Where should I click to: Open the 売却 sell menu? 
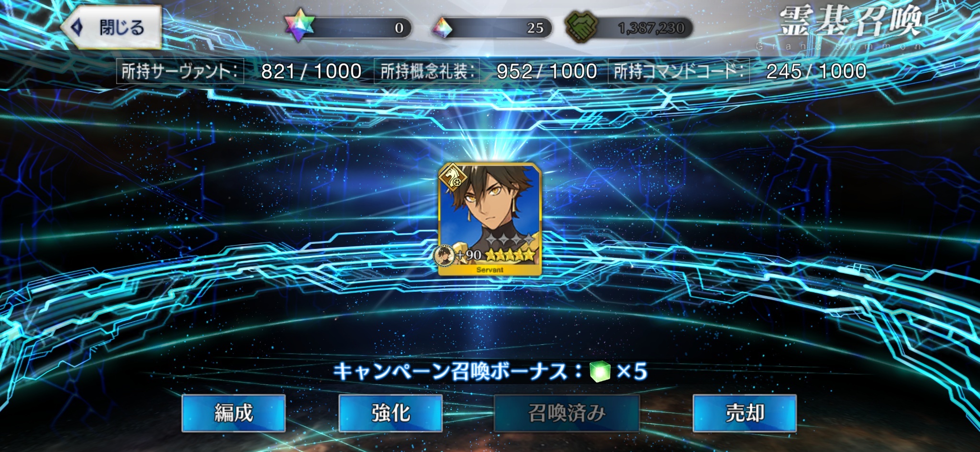click(x=745, y=413)
